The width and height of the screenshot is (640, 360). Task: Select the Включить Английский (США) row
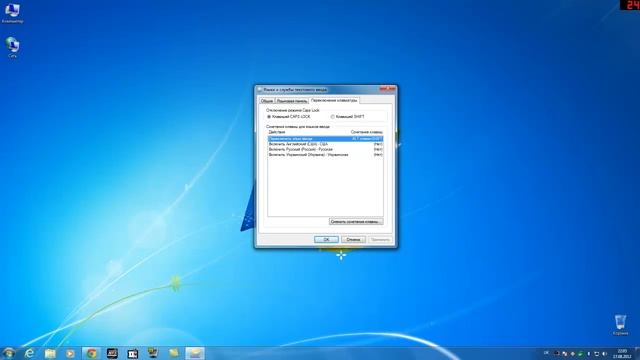[325, 144]
